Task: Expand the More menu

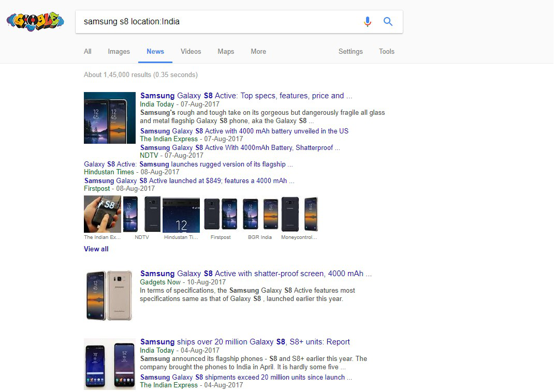Action: click(x=258, y=52)
